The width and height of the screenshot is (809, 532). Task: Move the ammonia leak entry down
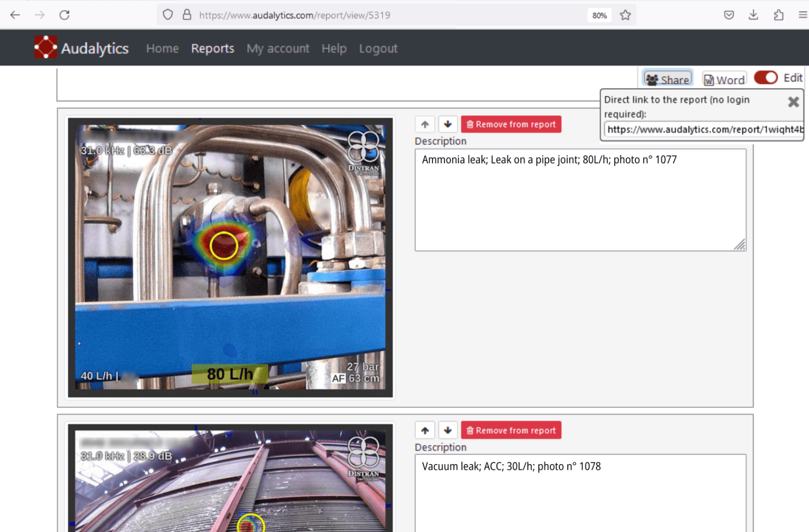[448, 124]
